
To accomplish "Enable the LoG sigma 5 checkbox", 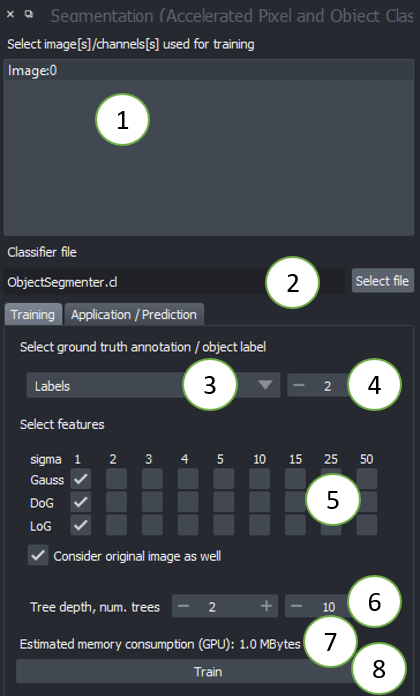I will 224,525.
